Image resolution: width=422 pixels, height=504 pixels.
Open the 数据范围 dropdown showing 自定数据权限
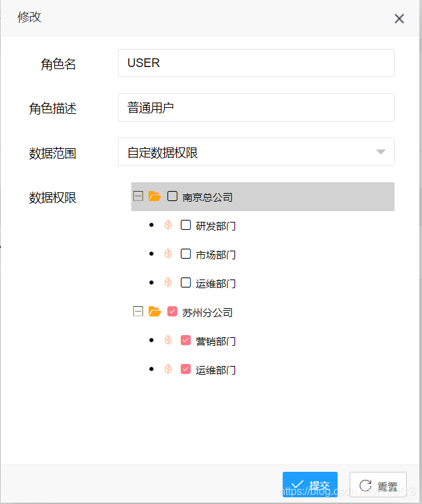click(256, 152)
